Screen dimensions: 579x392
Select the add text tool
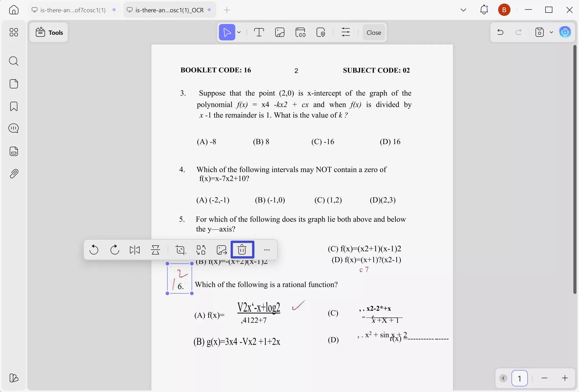(259, 32)
